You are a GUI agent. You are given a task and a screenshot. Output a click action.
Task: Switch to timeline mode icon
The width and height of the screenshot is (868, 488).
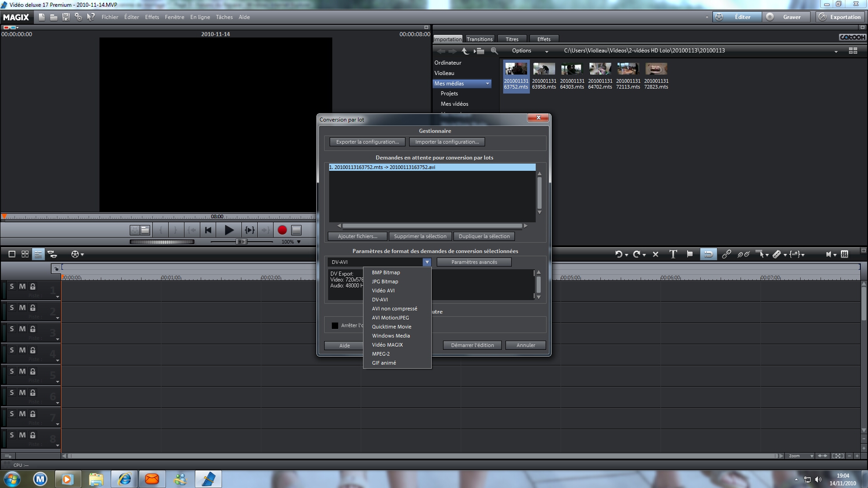pyautogui.click(x=38, y=254)
